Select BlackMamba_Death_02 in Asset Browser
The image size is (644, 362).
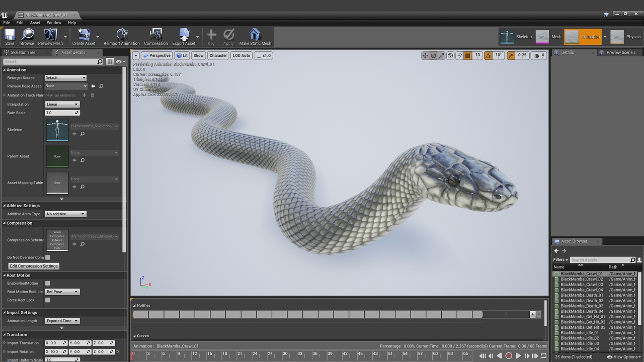point(582,301)
